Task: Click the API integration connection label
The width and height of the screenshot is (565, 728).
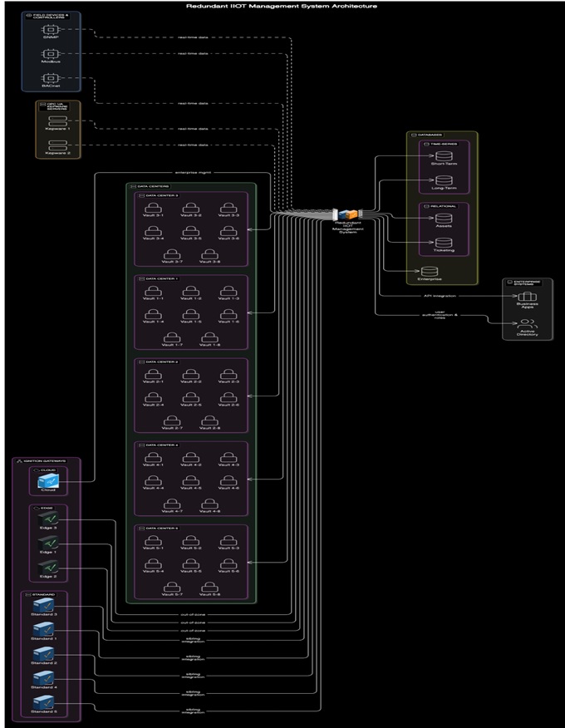Action: click(x=436, y=294)
